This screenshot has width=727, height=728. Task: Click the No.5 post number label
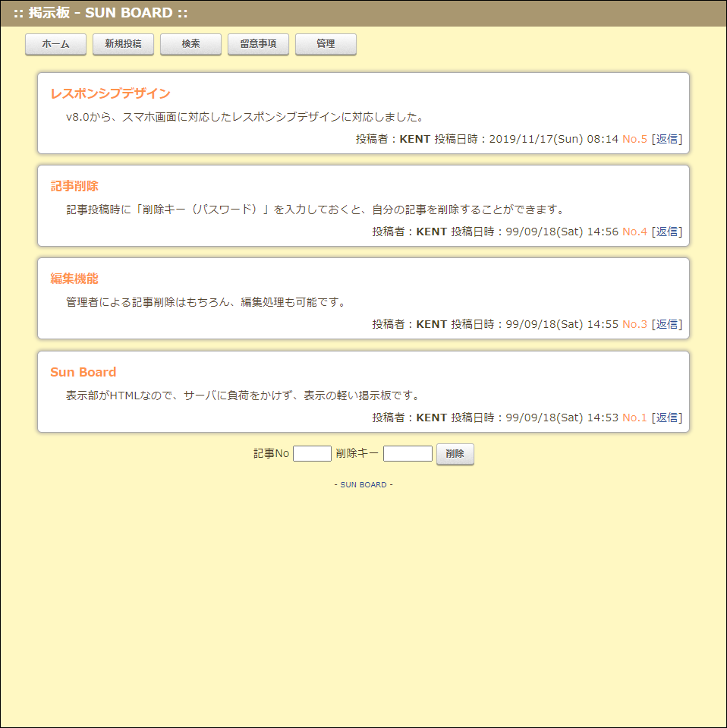pyautogui.click(x=634, y=139)
